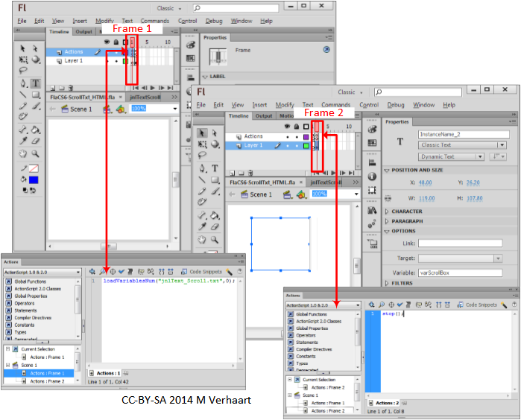
Task: Select the Zoom tool in back window
Action: 35,153
